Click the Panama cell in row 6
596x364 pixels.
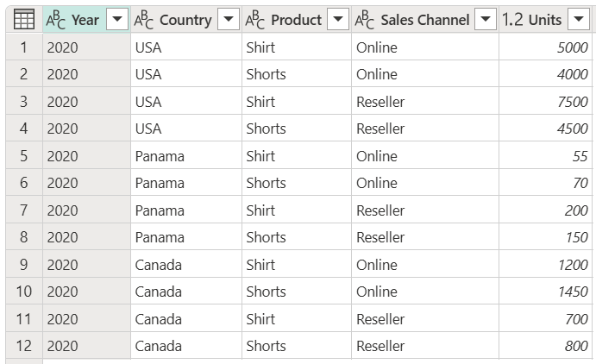pos(160,183)
